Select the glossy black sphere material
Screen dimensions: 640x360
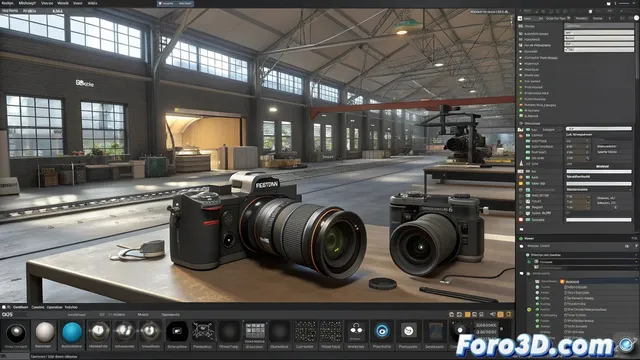pyautogui.click(x=16, y=333)
